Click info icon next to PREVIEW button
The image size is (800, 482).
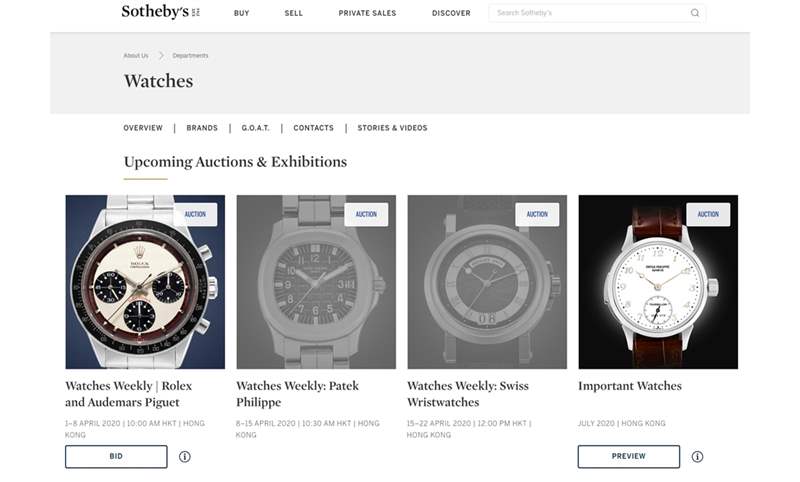(697, 457)
